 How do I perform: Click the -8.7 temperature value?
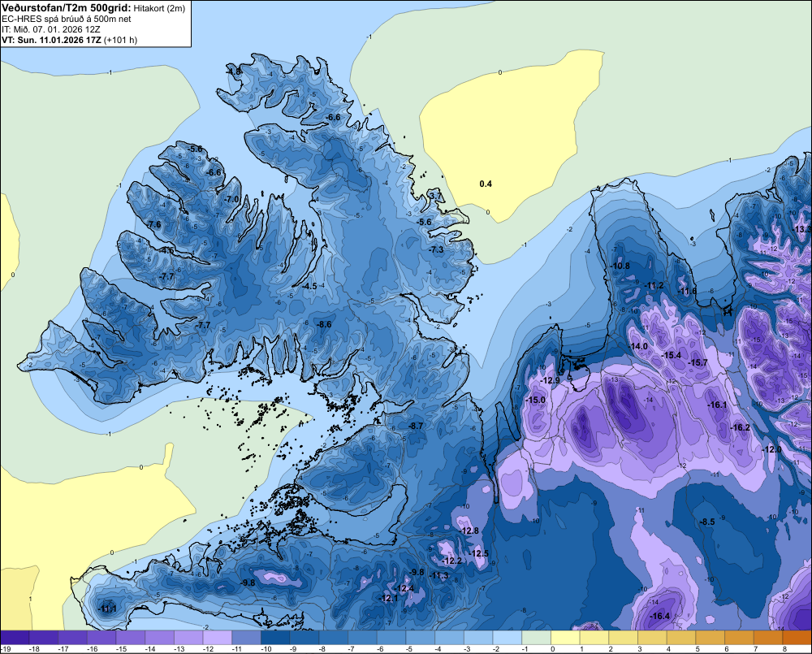pyautogui.click(x=416, y=426)
